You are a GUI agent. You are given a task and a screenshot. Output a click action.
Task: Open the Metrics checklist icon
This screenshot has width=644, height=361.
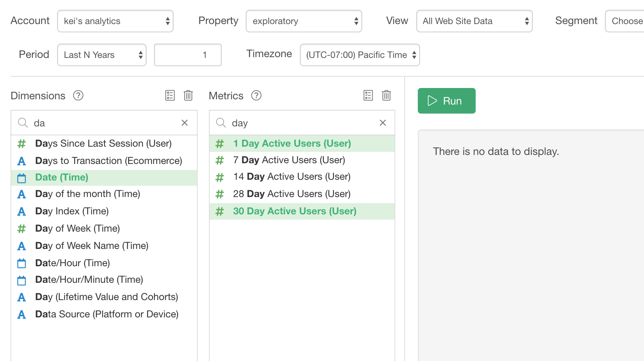[x=368, y=96]
